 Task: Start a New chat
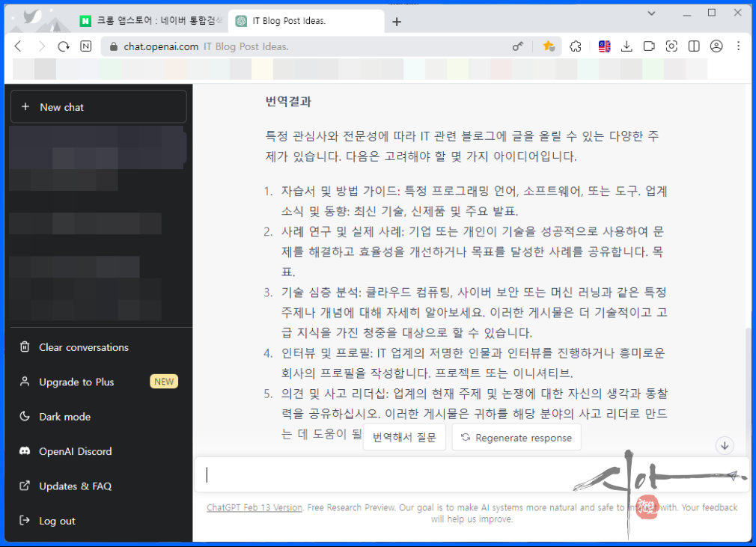pos(98,107)
